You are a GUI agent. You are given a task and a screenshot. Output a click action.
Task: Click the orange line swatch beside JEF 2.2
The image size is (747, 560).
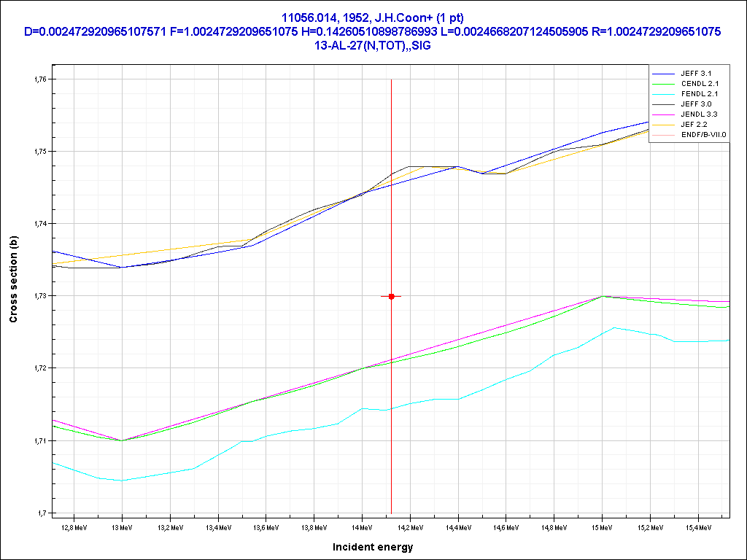click(663, 125)
